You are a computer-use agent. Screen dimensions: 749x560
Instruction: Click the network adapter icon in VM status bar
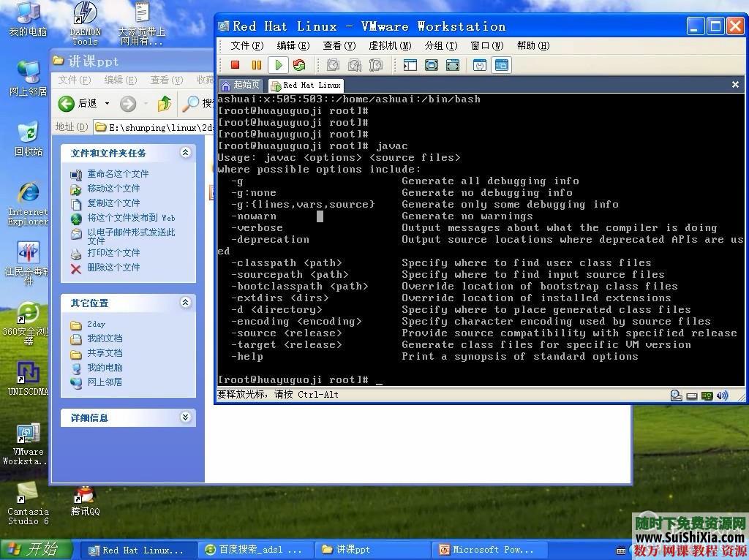point(707,395)
